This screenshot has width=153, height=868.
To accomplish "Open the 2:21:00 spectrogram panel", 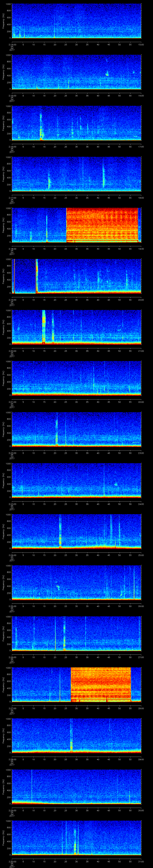I will [x=76, y=377].
